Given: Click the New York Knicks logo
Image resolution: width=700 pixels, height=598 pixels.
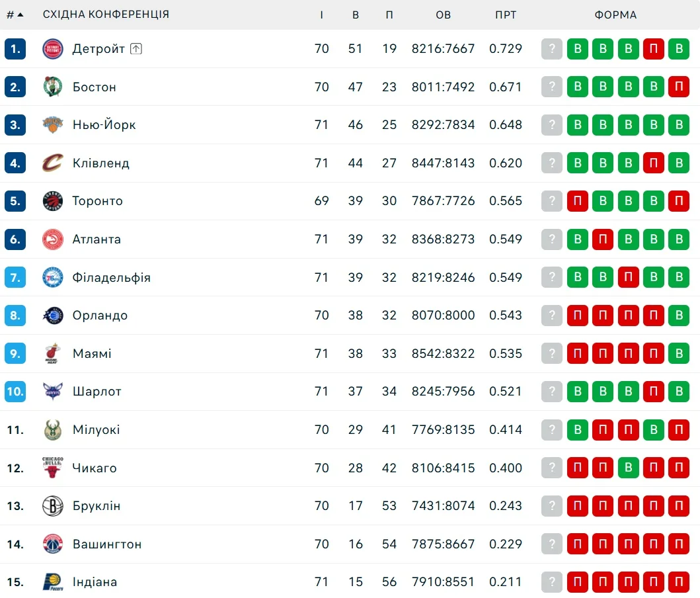Looking at the screenshot, I should (52, 125).
